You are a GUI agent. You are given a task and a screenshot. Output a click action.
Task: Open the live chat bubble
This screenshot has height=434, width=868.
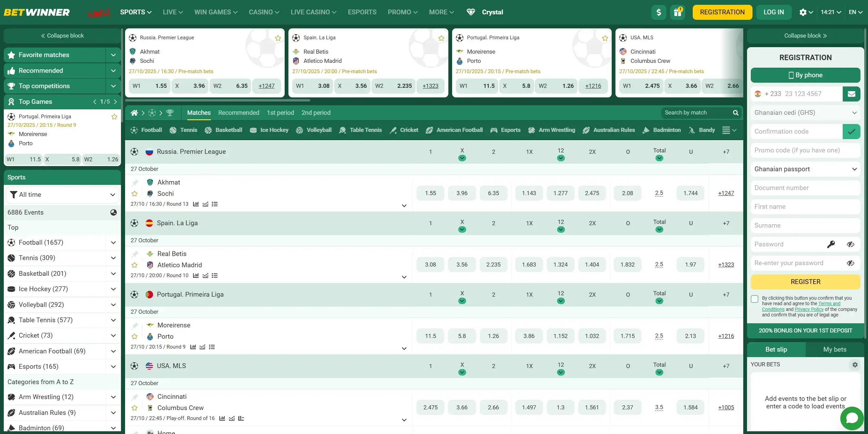851,418
